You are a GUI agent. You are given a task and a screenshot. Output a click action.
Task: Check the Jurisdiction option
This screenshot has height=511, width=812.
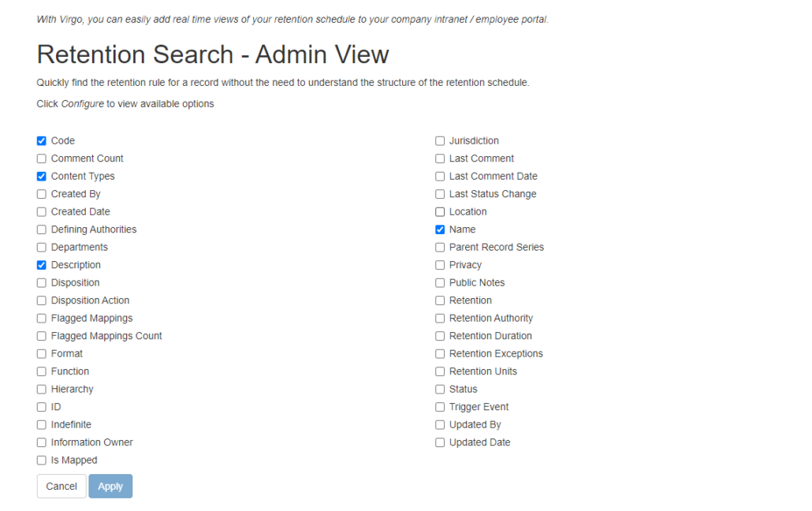tap(440, 140)
